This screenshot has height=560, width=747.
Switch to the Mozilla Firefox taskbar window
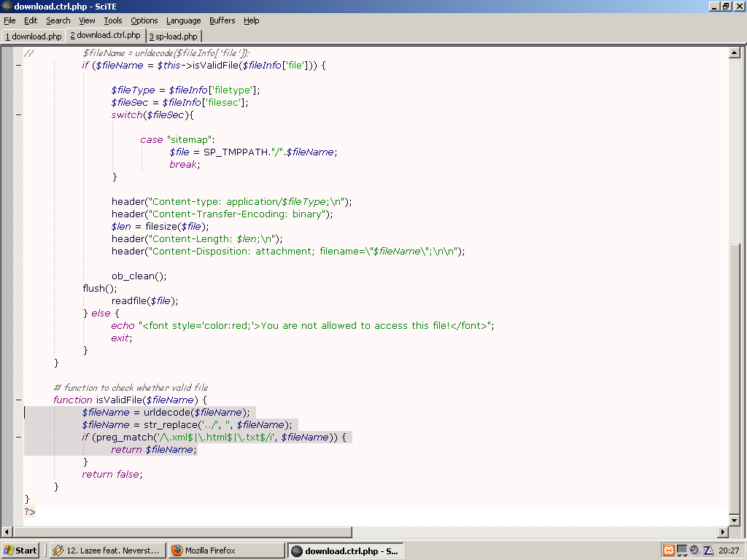tap(227, 551)
